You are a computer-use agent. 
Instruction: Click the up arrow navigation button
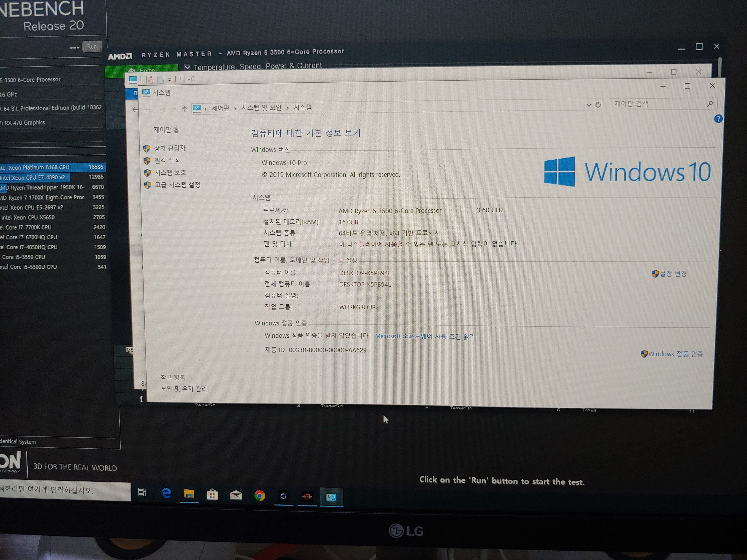click(185, 109)
